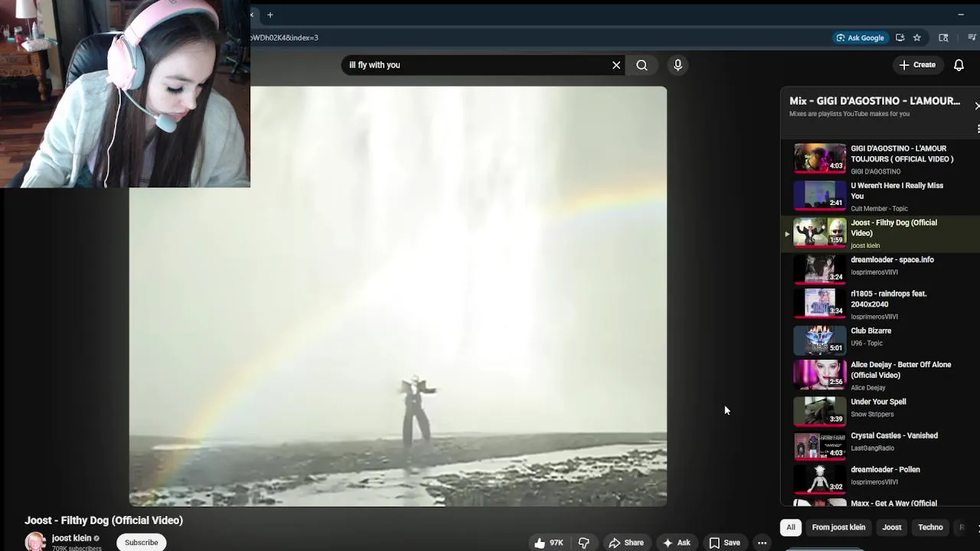Play Club Bizarre by U96
The width and height of the screenshot is (980, 551).
click(880, 339)
